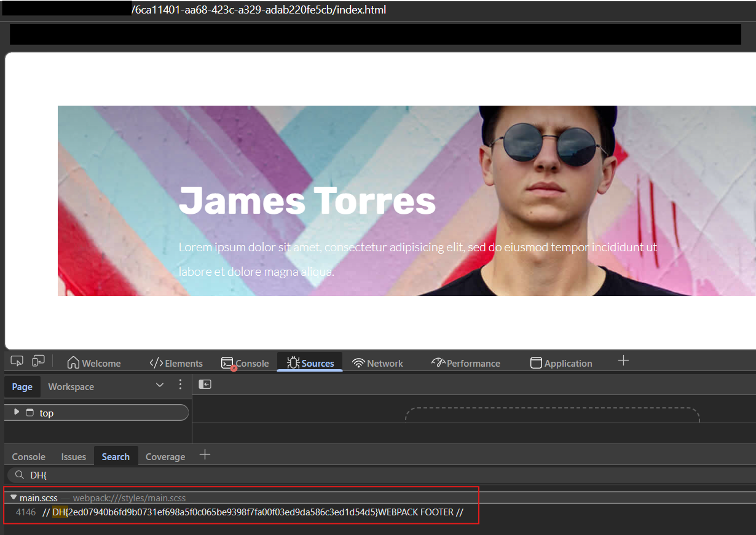This screenshot has width=756, height=535.
Task: Toggle the hide navigator sidebar icon
Action: (x=205, y=385)
